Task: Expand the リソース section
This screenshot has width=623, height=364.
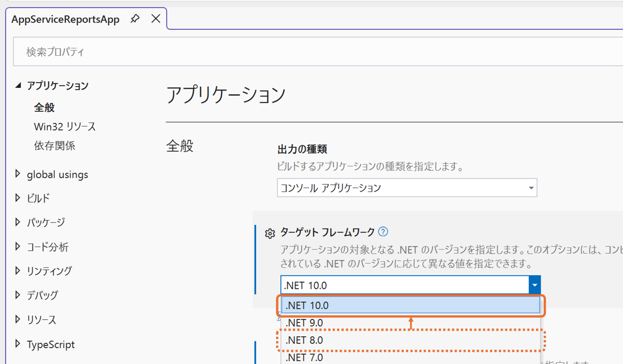Action: tap(18, 319)
